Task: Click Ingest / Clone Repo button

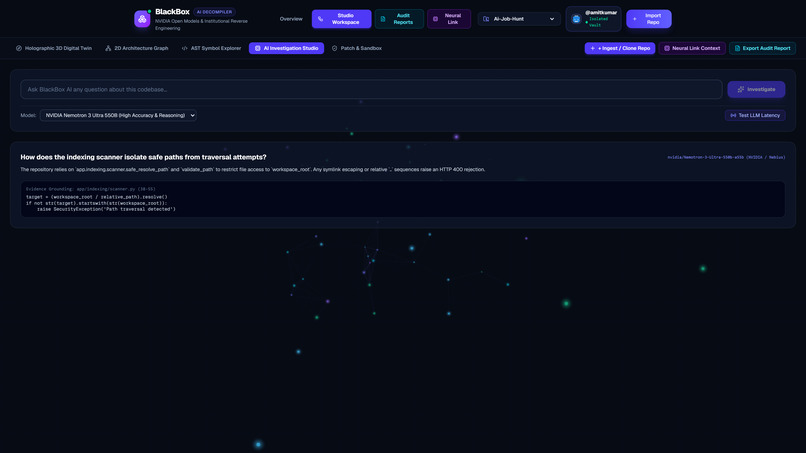Action: [620, 48]
